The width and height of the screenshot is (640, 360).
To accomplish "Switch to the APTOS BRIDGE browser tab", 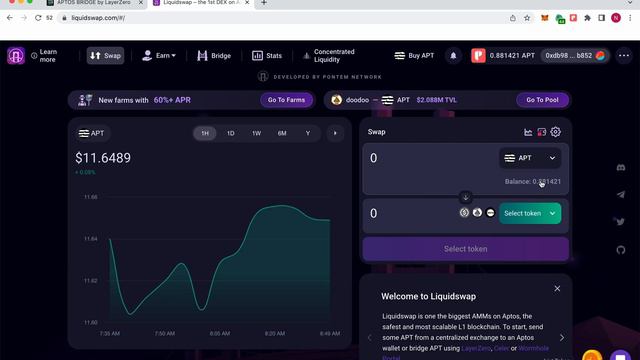I will [x=94, y=3].
